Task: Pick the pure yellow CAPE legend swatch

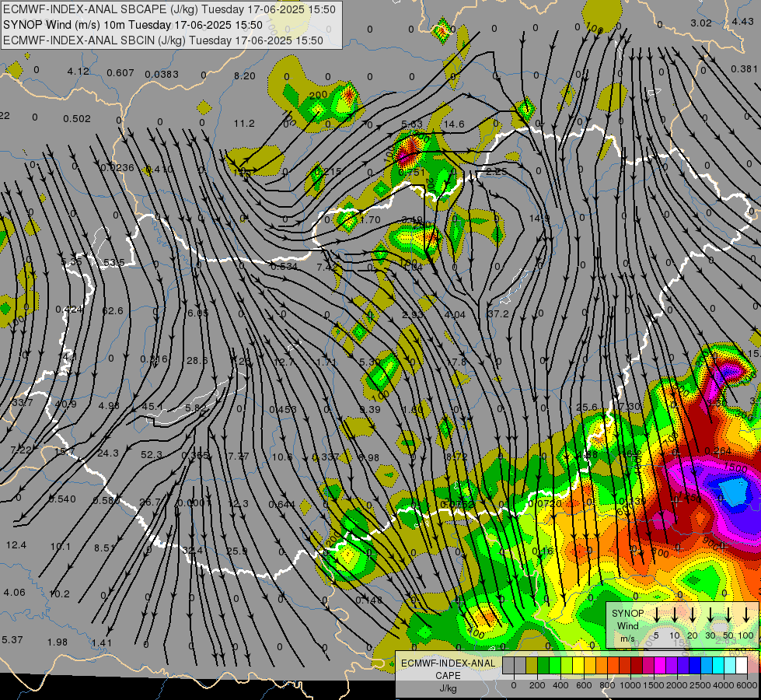Action: 578,666
